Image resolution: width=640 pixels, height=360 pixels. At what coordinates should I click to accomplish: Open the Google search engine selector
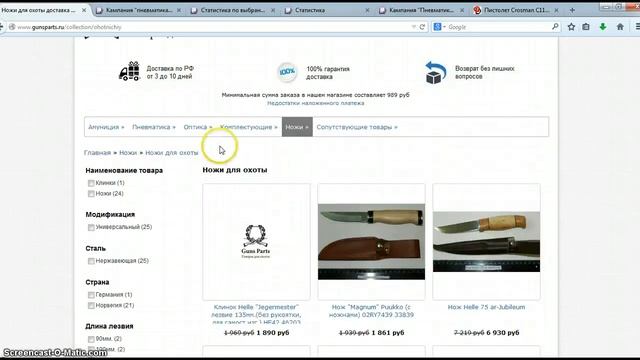point(439,27)
